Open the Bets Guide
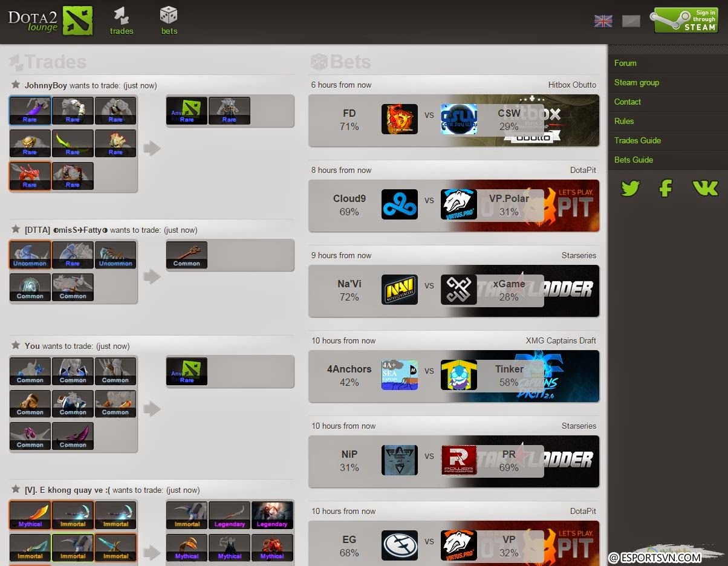Viewport: 728px width, 566px height. point(634,160)
